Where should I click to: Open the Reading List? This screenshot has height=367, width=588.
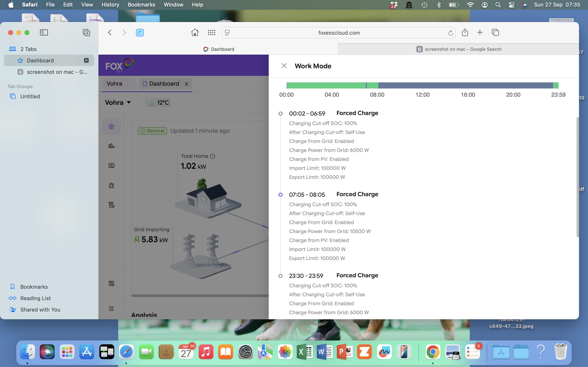coord(36,298)
